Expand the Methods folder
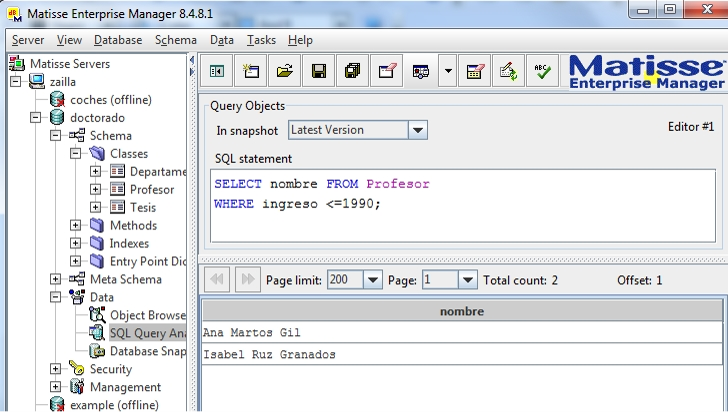Viewport: 728px width, 412px height. pos(75,225)
